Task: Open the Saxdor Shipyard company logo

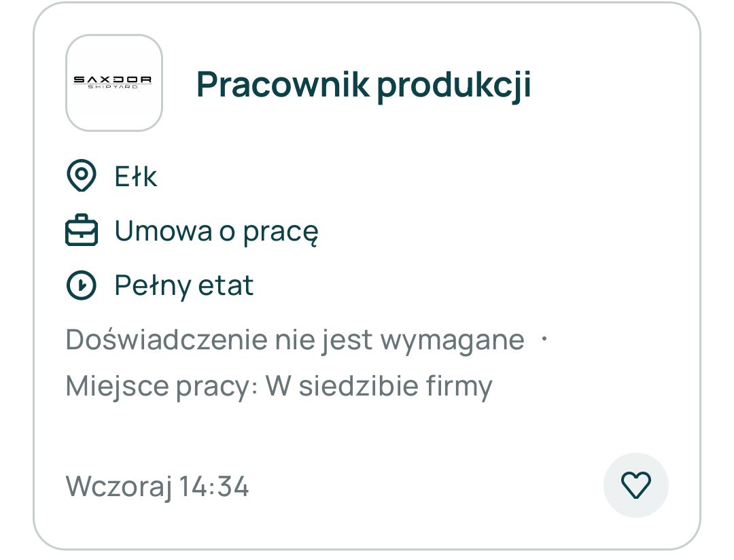Action: coord(113,83)
